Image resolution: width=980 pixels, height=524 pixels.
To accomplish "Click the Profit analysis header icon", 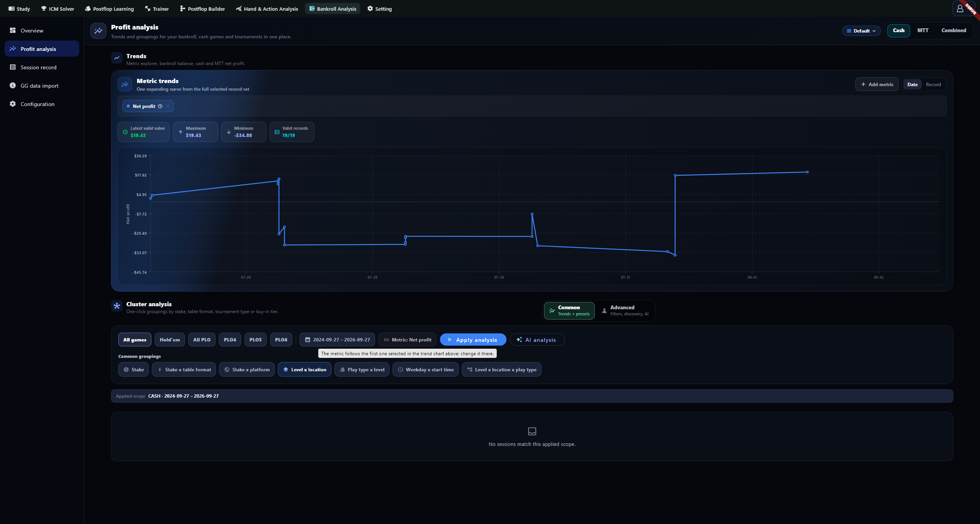I will pos(98,31).
